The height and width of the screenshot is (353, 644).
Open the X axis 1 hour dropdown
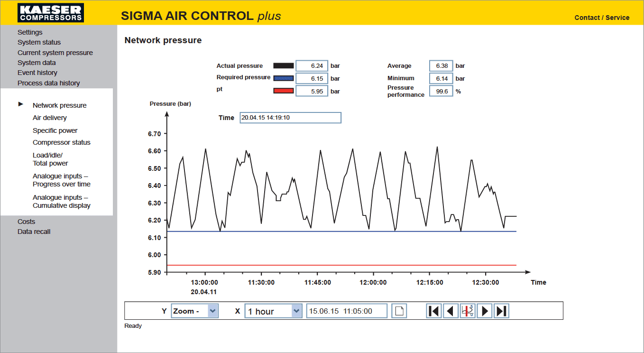(x=296, y=311)
